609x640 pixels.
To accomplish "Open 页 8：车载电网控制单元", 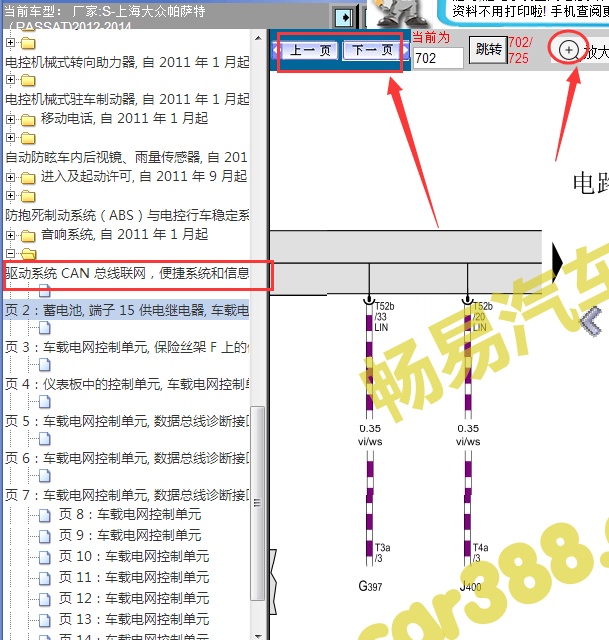I will pos(130,514).
